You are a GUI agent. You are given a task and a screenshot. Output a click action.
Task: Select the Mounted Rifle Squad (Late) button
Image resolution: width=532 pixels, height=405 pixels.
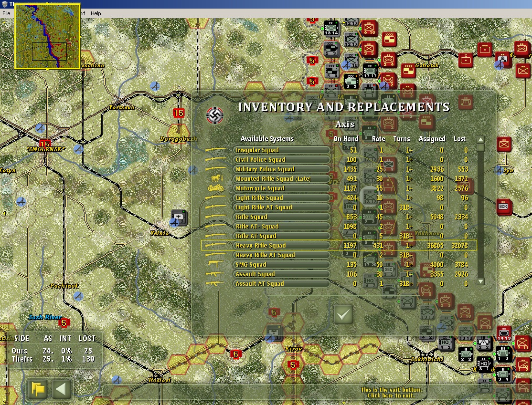pyautogui.click(x=282, y=178)
